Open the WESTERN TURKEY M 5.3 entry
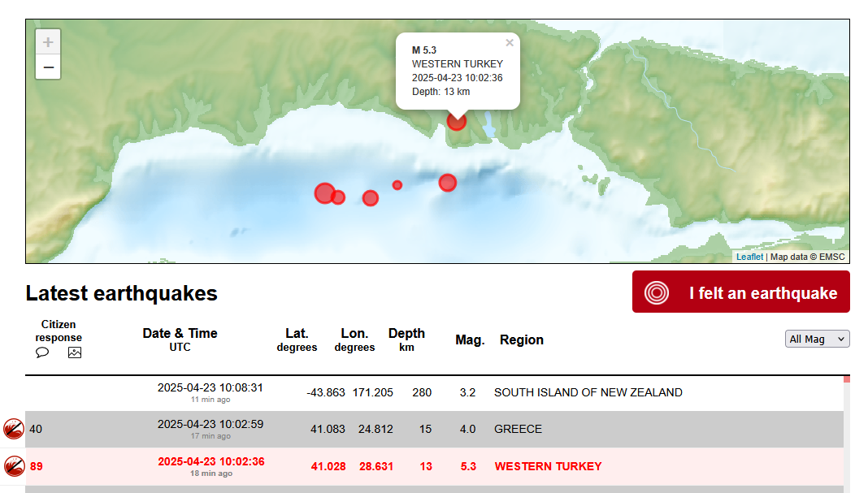Viewport: 868px width, 493px height. 548,466
